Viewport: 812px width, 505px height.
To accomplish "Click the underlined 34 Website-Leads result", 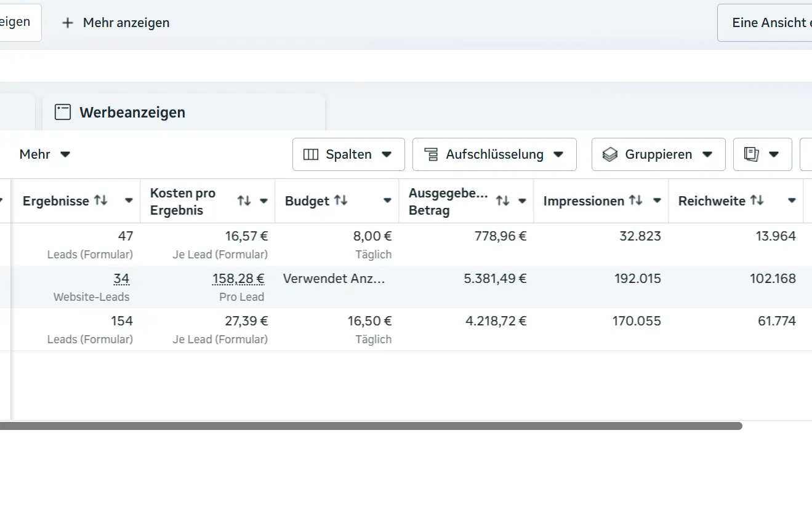I will click(121, 279).
